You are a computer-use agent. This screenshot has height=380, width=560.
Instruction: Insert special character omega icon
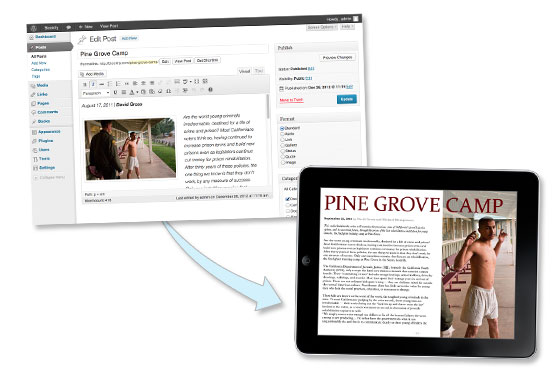169,91
